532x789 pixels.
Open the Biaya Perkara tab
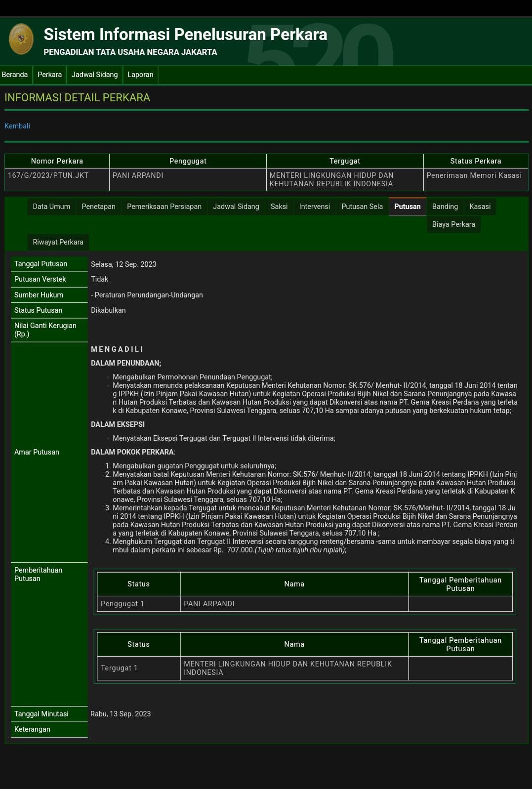click(x=453, y=224)
